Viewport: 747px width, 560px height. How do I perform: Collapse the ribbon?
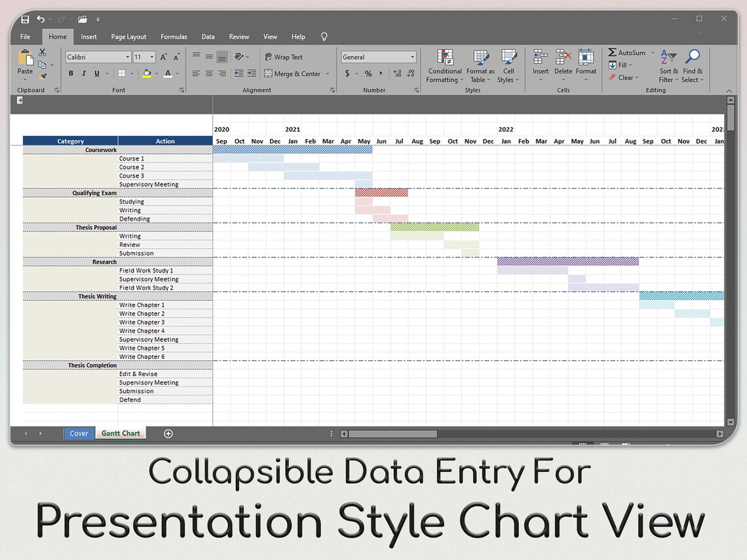pyautogui.click(x=729, y=90)
